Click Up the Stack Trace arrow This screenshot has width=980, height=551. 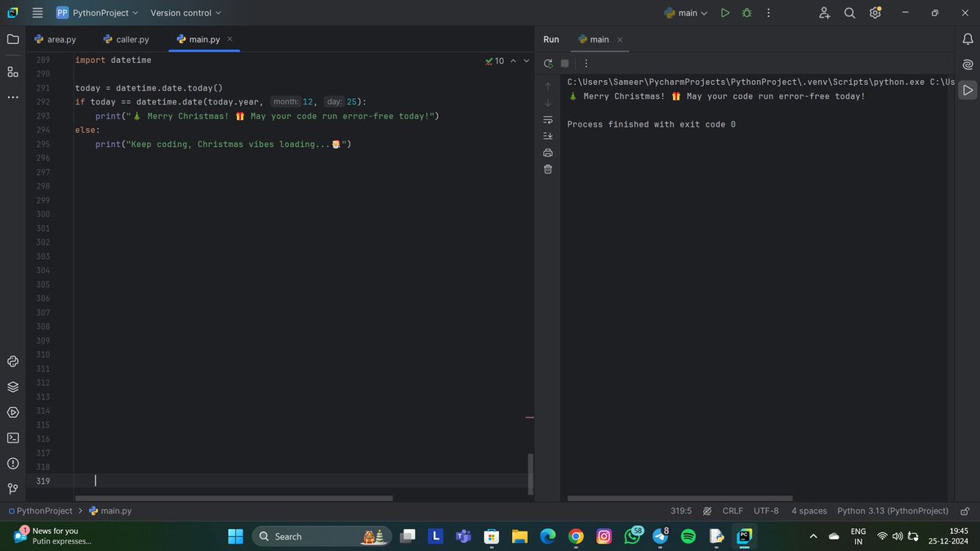548,86
